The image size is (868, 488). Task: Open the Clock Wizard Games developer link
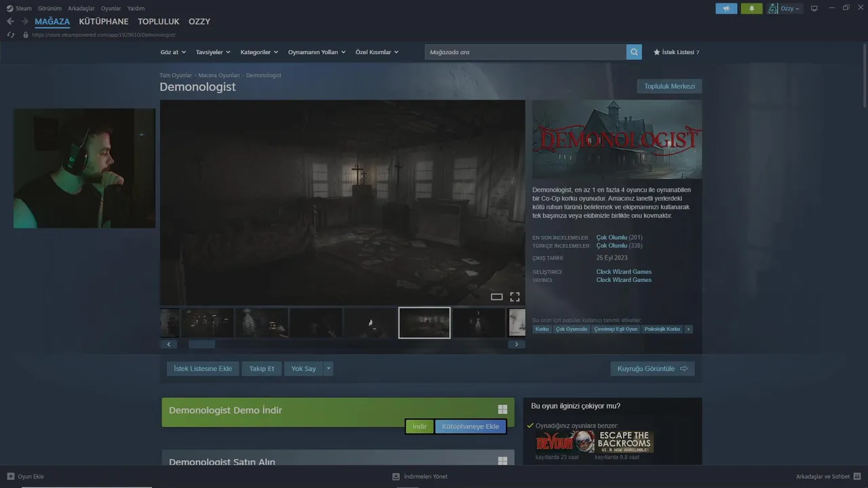624,272
